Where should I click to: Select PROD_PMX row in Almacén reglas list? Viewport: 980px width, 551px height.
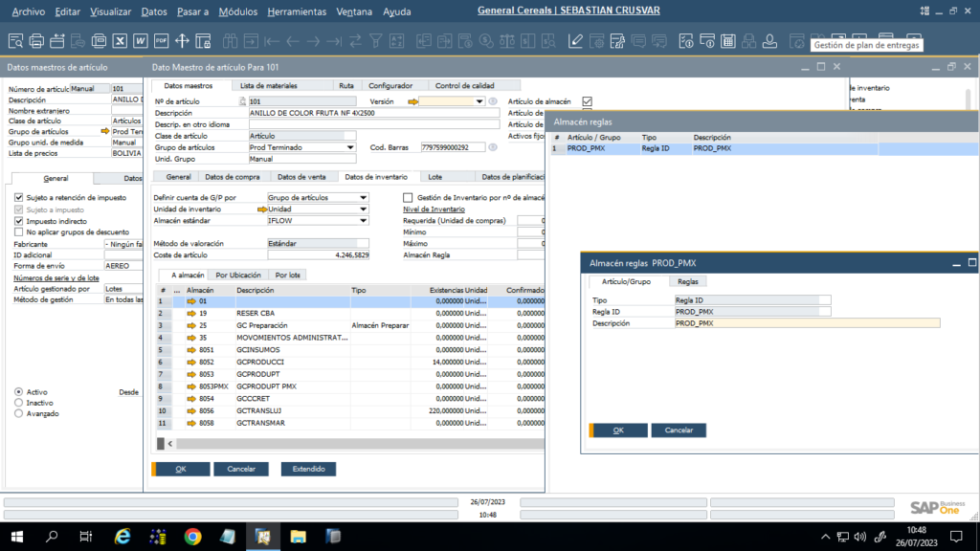[764, 148]
